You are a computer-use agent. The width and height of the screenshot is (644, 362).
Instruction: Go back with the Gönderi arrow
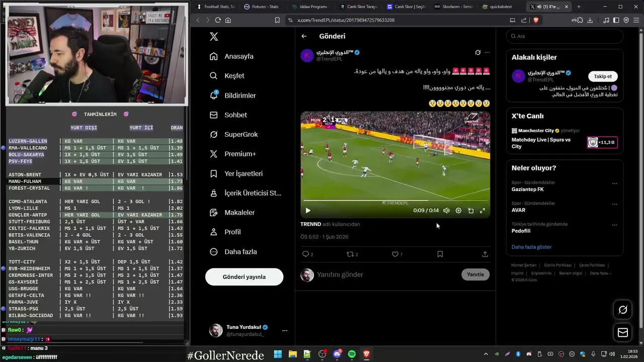(304, 36)
